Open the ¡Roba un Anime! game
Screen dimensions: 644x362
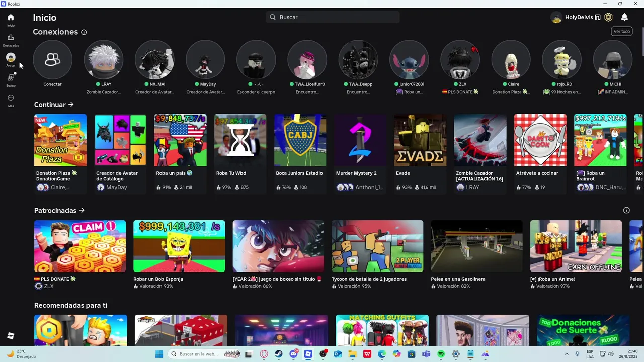point(576,246)
